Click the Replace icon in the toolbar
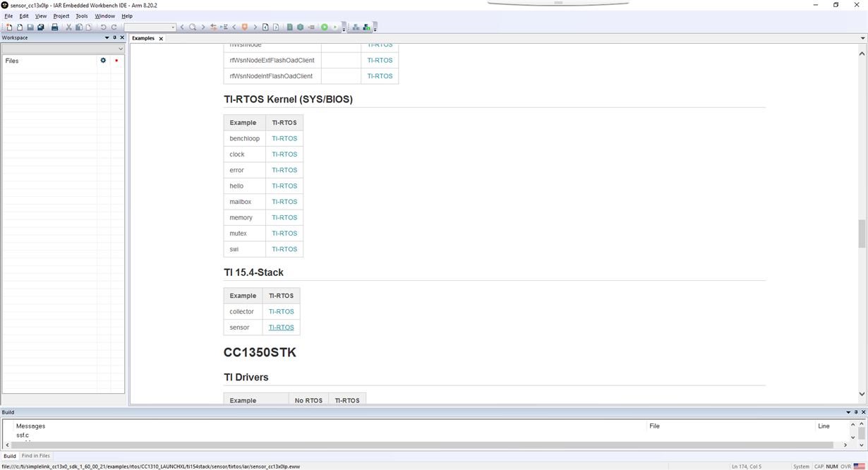 point(213,27)
